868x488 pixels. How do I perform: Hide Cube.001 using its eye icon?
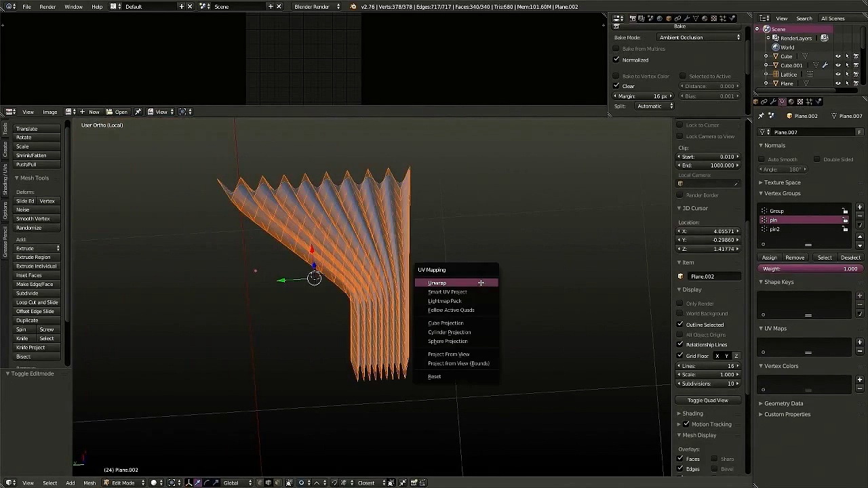tap(838, 66)
